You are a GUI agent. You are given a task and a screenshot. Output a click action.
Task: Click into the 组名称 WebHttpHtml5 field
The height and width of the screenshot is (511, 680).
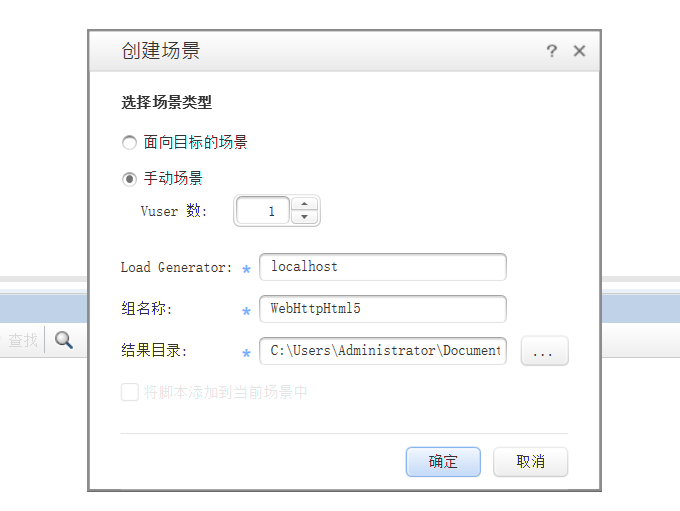pyautogui.click(x=383, y=309)
